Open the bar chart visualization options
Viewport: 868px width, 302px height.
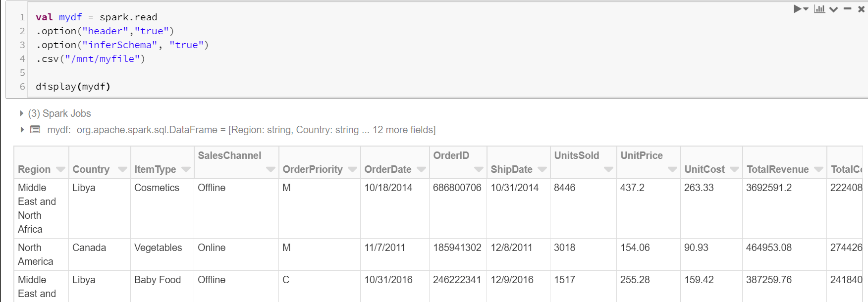pyautogui.click(x=819, y=8)
